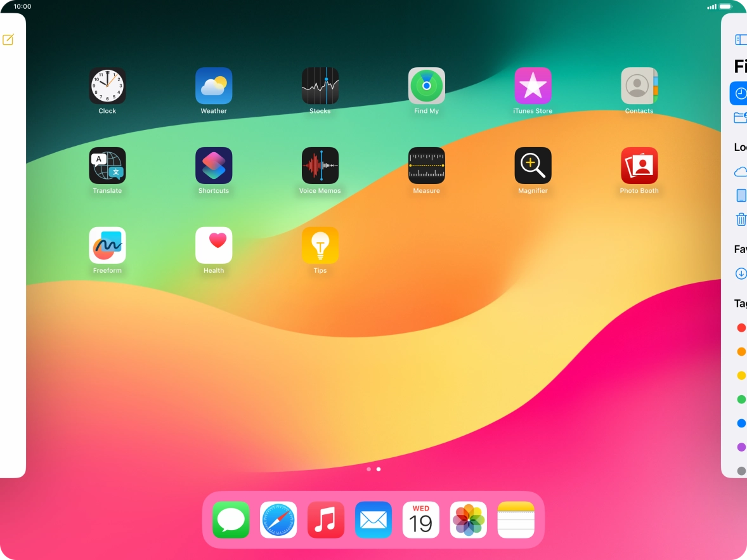The image size is (747, 560).
Task: Open the Tips app
Action: [x=320, y=245]
